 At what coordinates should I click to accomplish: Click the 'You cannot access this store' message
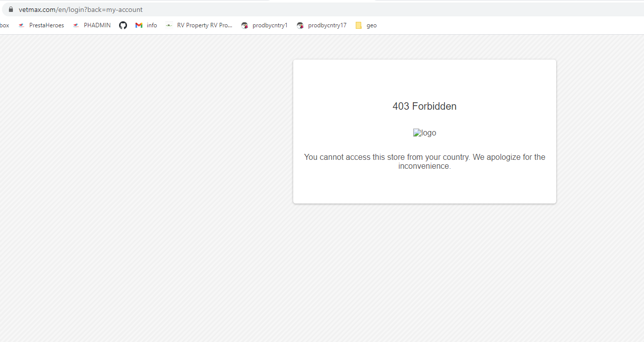[x=425, y=161]
